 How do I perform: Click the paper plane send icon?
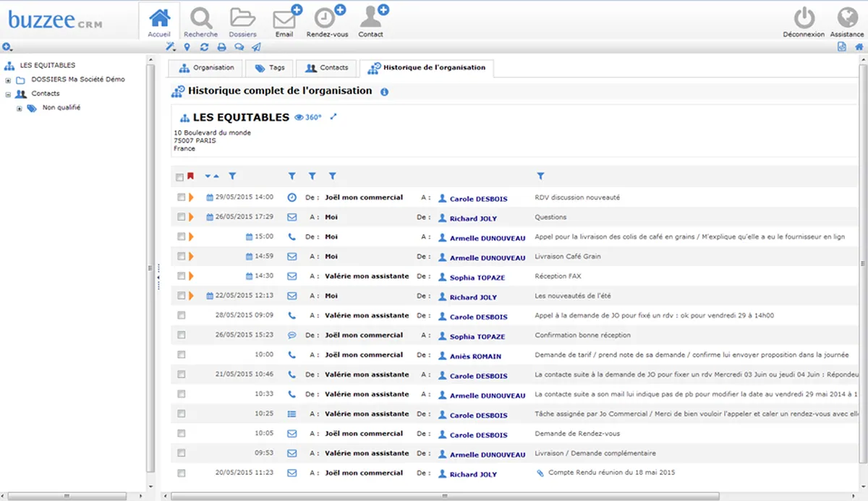256,48
